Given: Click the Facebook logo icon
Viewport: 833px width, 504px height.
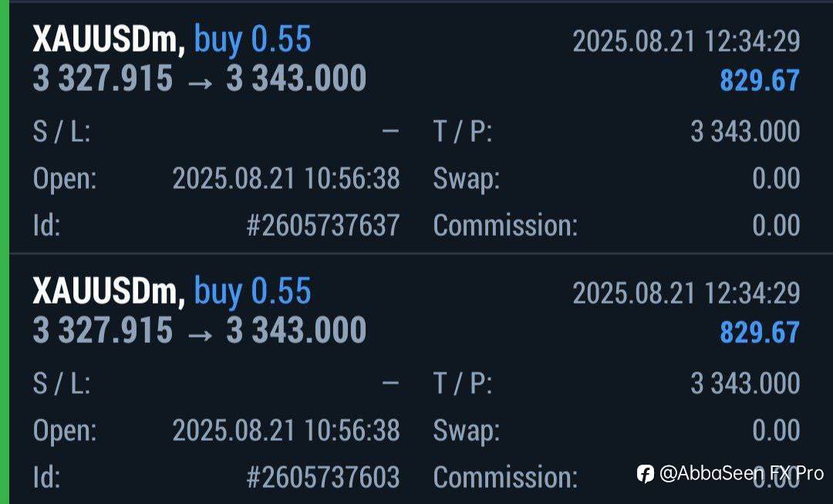Looking at the screenshot, I should point(645,473).
